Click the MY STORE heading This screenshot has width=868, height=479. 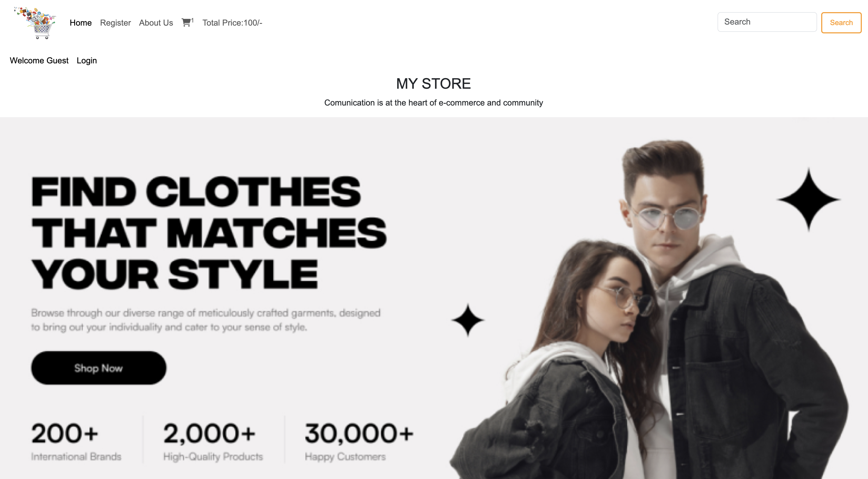click(433, 84)
